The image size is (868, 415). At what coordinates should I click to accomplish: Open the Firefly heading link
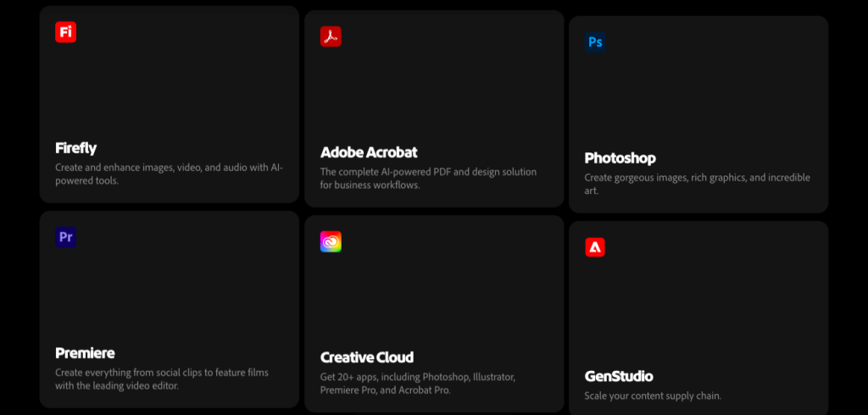pyautogui.click(x=75, y=147)
